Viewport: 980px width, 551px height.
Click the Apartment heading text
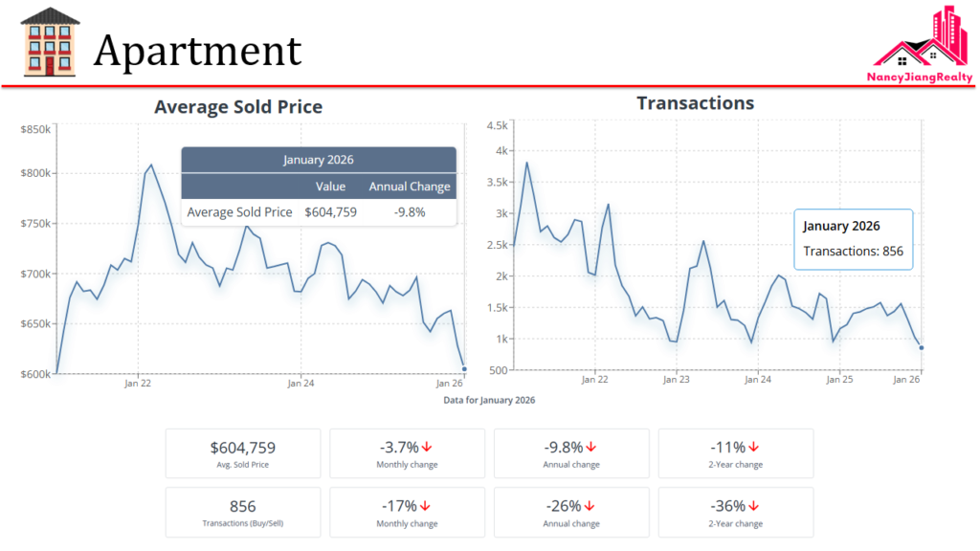click(197, 50)
